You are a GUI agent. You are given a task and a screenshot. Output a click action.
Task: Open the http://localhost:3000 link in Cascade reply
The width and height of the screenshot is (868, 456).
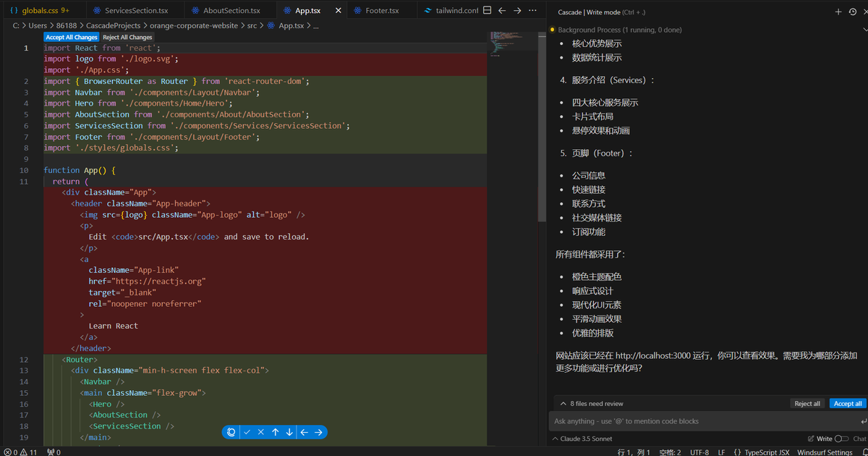(654, 355)
